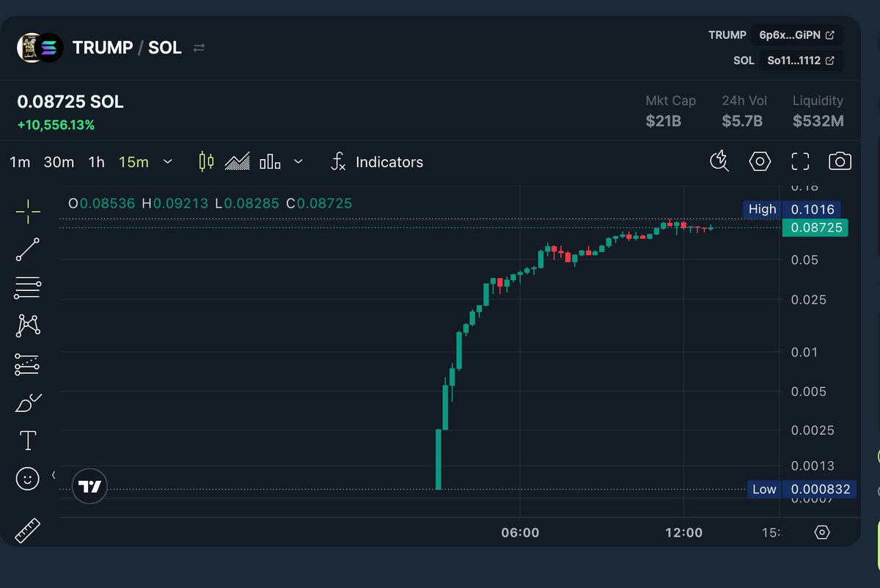Click the O0.08536 open value
This screenshot has height=588, width=880.
coord(101,203)
